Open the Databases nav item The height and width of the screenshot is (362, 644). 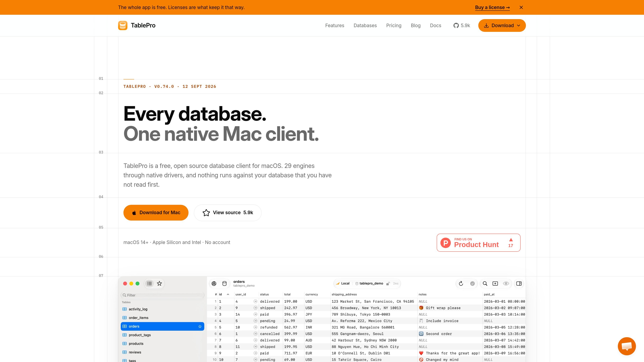click(365, 25)
